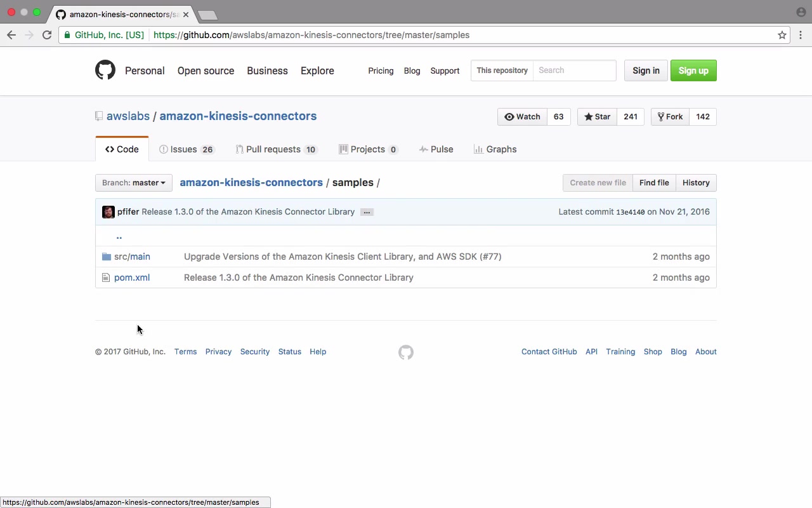Go to parent directory via .. link
Image resolution: width=812 pixels, height=508 pixels.
[119, 236]
